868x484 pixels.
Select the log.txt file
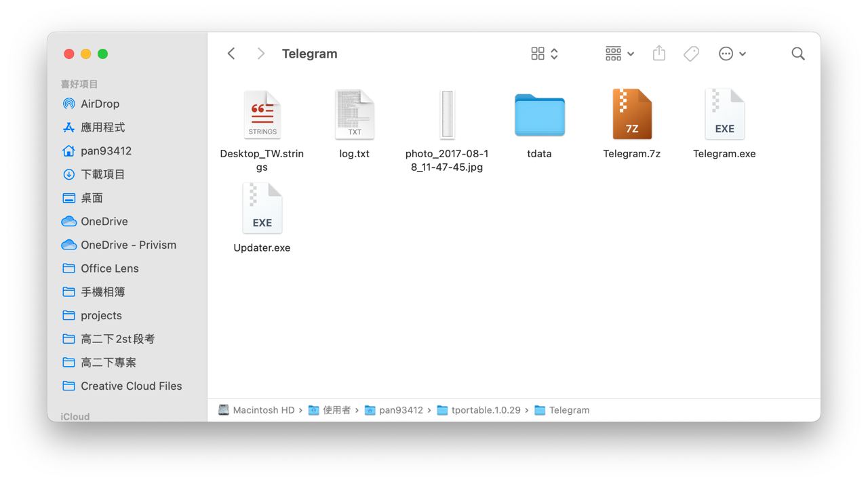click(x=355, y=115)
